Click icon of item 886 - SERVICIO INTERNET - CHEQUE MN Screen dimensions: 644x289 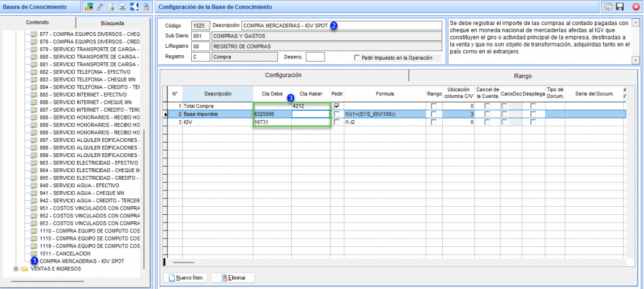point(34,102)
